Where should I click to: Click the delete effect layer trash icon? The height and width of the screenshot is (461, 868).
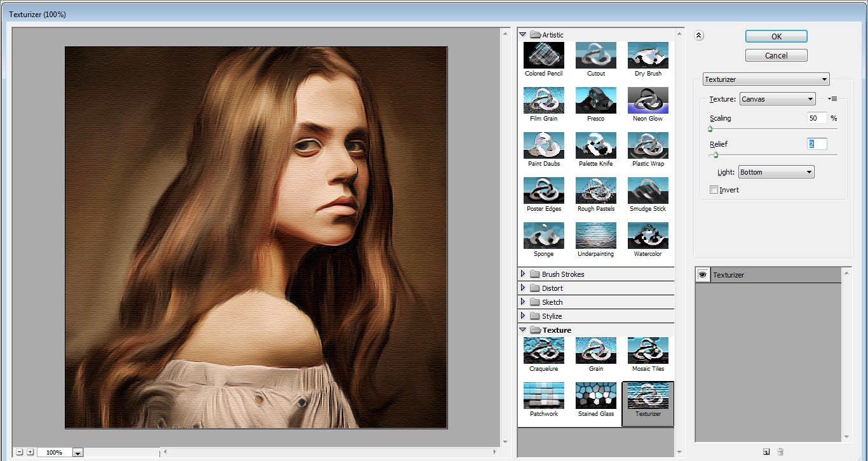tap(780, 451)
